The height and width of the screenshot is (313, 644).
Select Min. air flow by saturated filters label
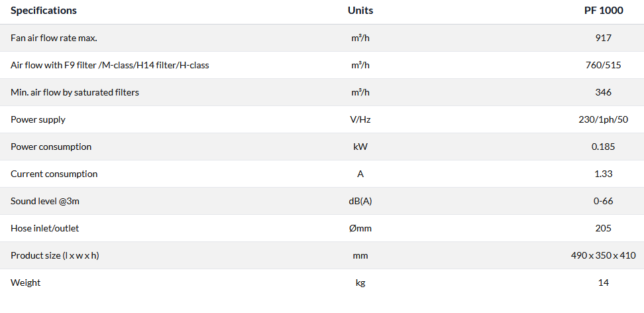75,92
